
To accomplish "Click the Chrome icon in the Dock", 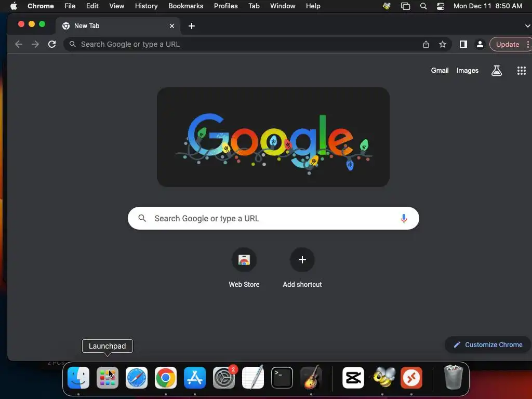I will point(166,378).
